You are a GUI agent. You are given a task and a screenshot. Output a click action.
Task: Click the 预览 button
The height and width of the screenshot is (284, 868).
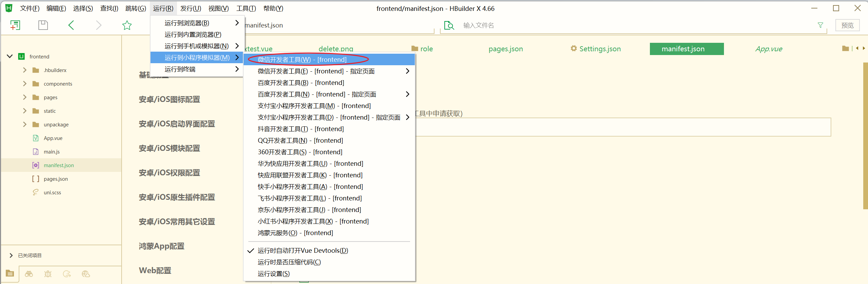847,25
